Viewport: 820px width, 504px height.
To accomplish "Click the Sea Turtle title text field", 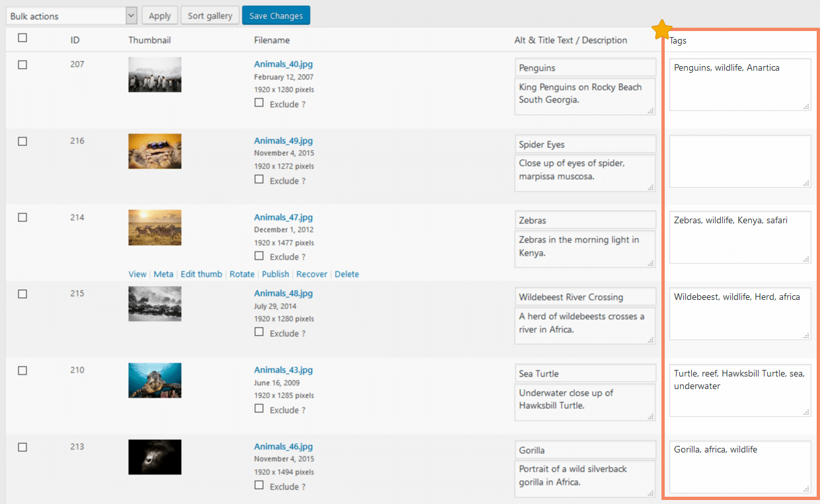I will coord(585,374).
